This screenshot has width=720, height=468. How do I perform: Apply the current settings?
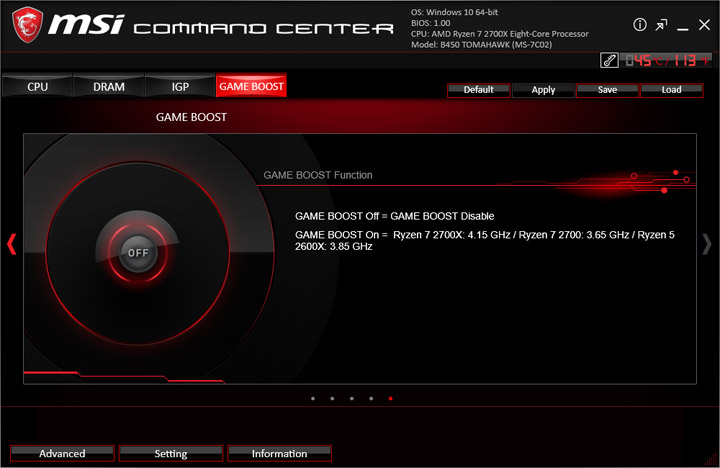[x=543, y=90]
